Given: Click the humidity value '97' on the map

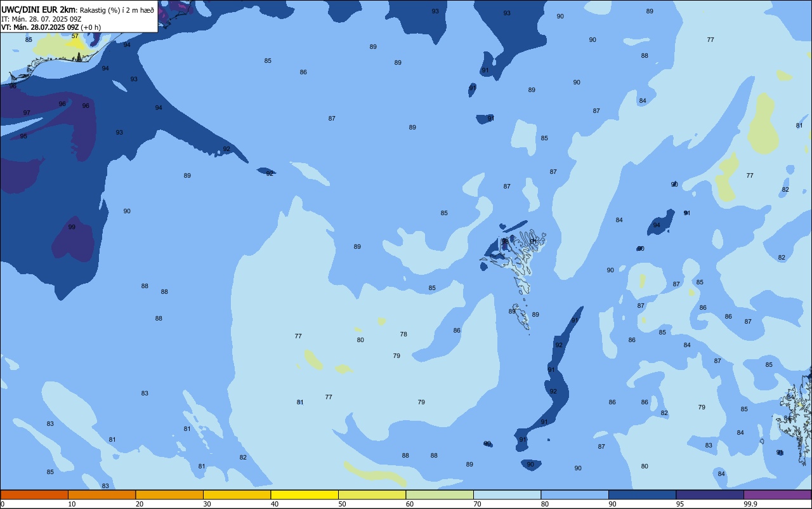Looking at the screenshot, I should [x=27, y=113].
